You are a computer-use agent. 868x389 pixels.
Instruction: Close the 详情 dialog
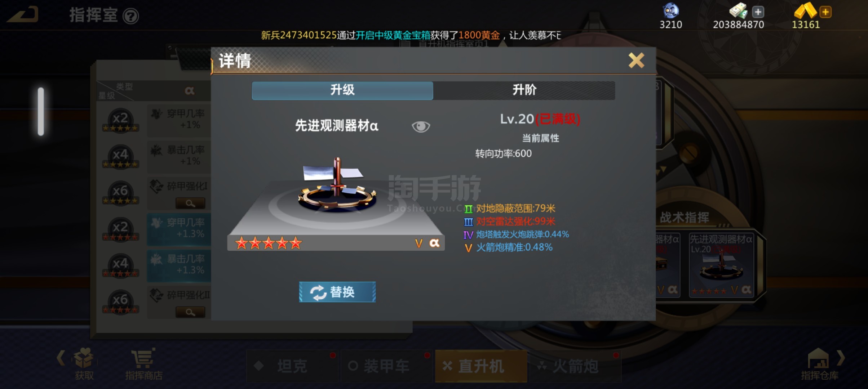636,60
